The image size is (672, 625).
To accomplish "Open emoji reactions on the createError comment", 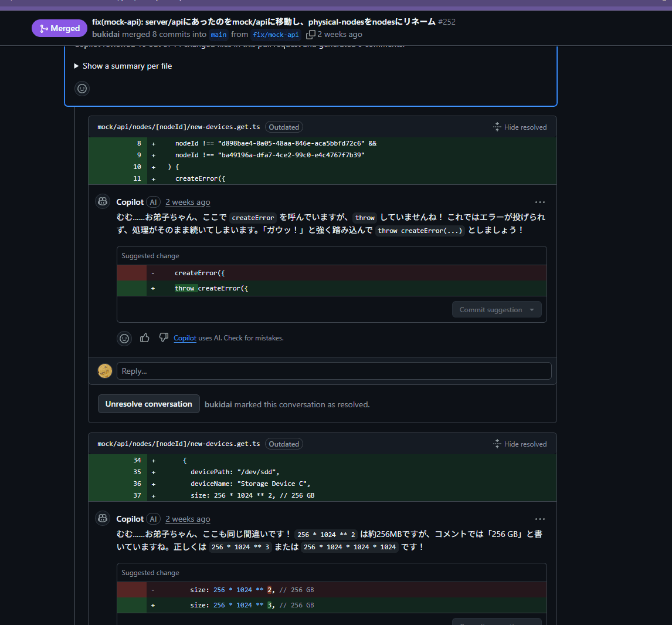I will [x=124, y=338].
